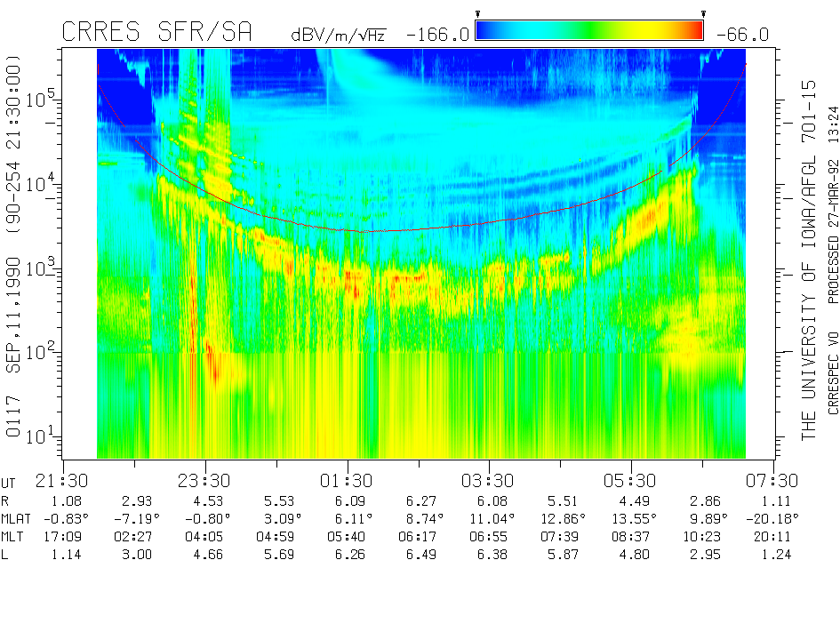Select the MLAT row label

20,518
